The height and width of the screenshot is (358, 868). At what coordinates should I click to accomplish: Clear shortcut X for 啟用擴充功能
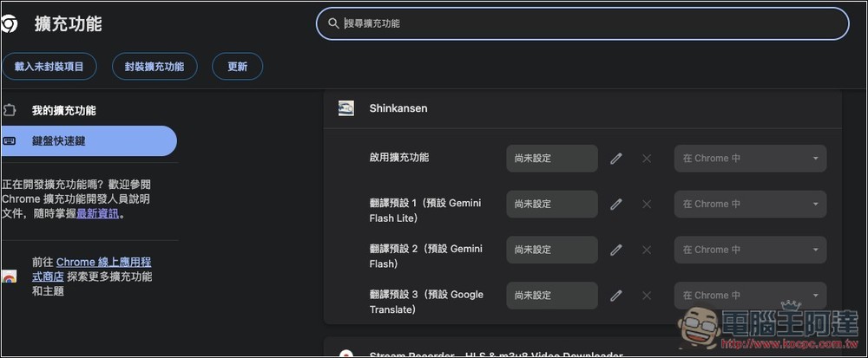(x=646, y=159)
